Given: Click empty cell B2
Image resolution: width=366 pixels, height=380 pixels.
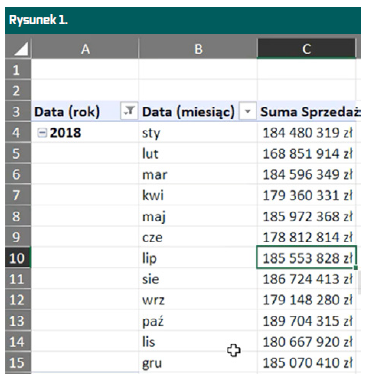Looking at the screenshot, I should click(x=198, y=90).
